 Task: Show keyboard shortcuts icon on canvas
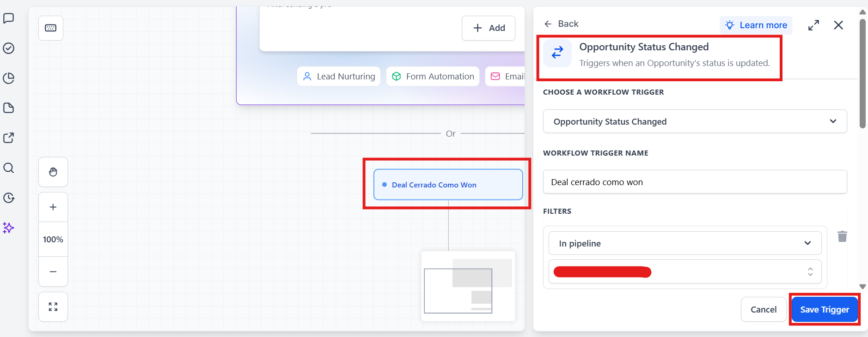click(51, 28)
